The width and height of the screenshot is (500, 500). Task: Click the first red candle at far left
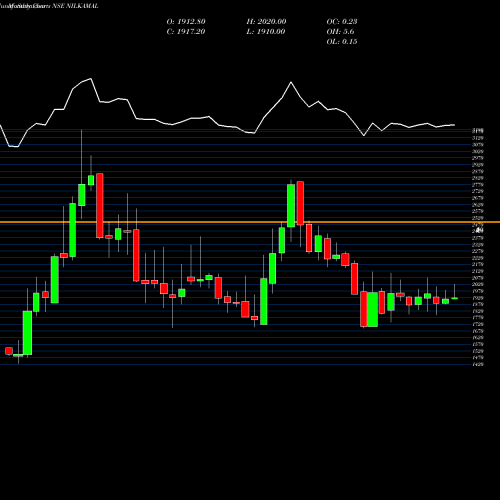click(9, 351)
